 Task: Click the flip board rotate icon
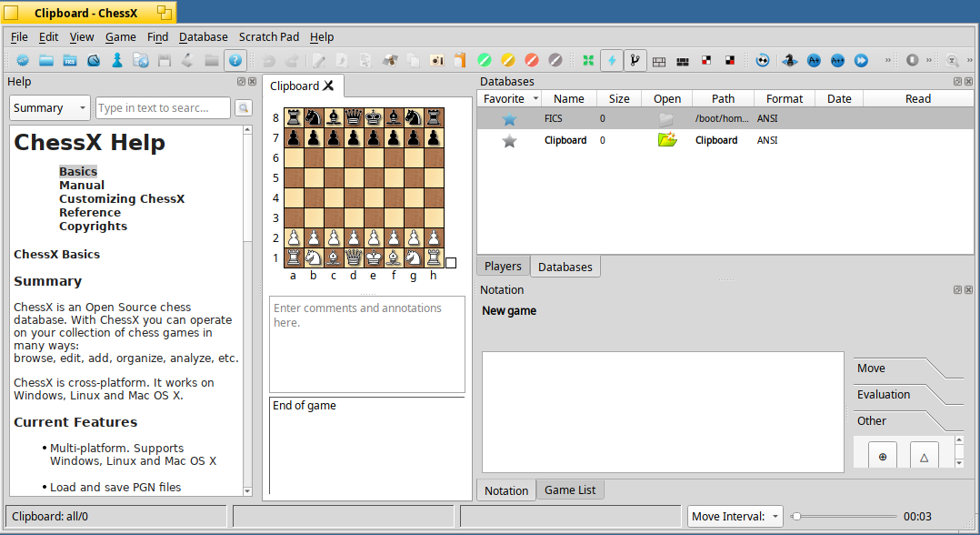point(763,60)
